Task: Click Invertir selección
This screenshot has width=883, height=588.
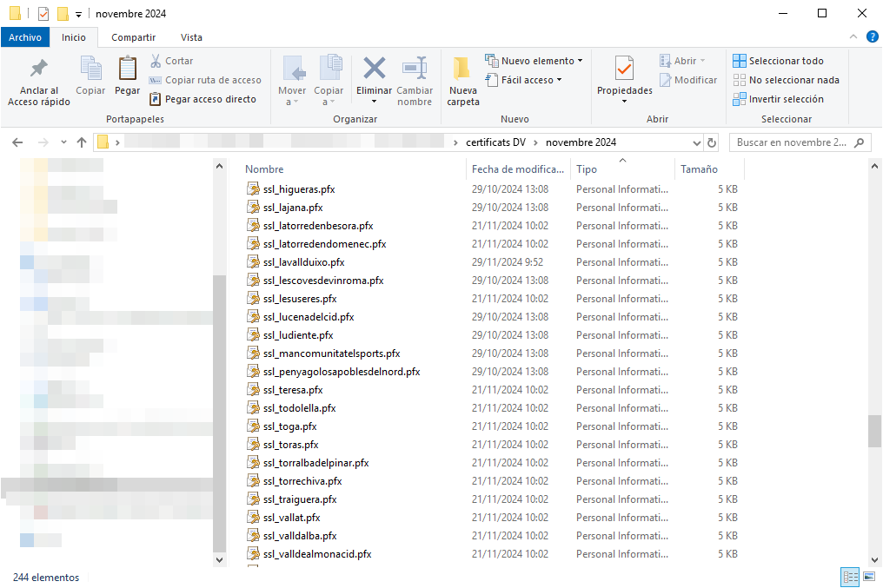Action: click(x=778, y=99)
